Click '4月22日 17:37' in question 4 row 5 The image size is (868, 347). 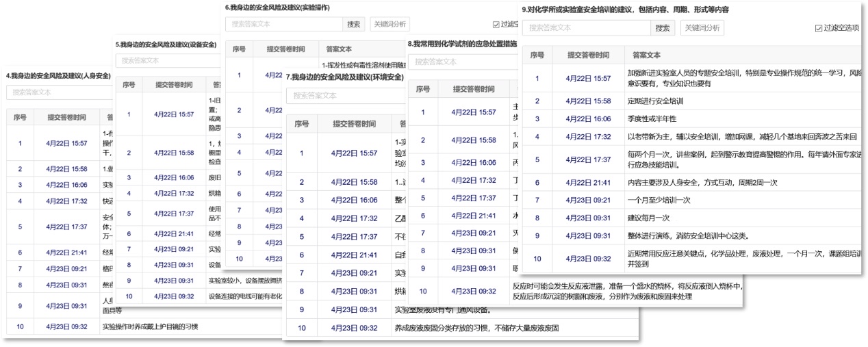pyautogui.click(x=66, y=227)
